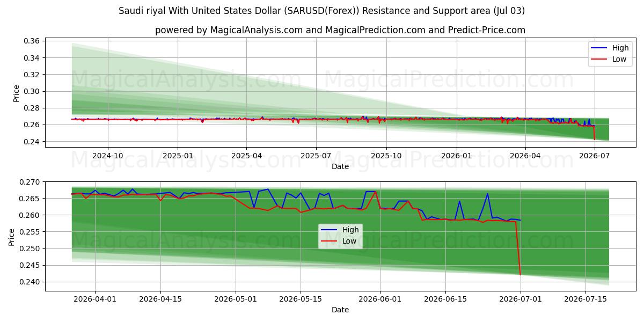Click the 0.36 tick on upper price axis
This screenshot has width=644, height=322.
tap(32, 41)
